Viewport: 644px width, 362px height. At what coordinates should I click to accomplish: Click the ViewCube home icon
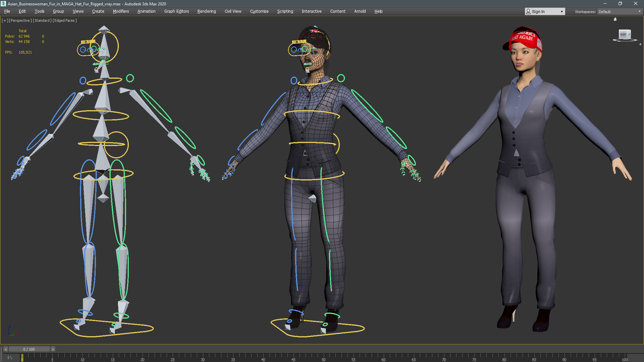click(x=615, y=19)
